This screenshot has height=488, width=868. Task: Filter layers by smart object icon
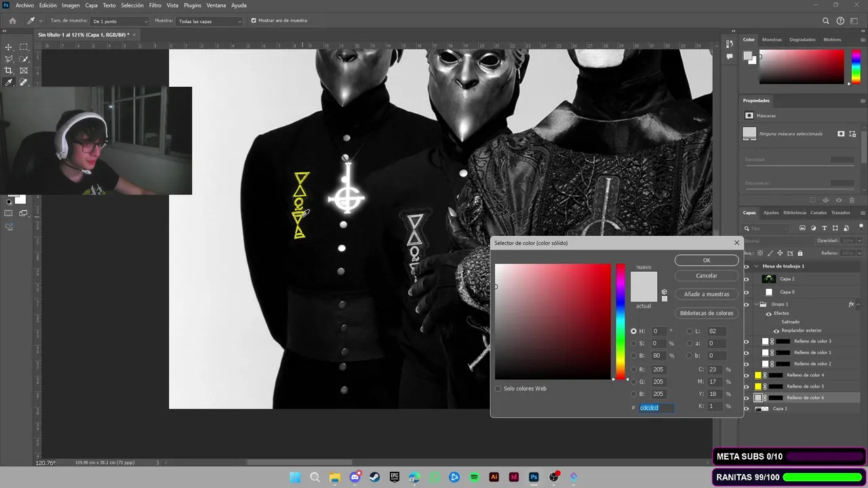(x=845, y=228)
